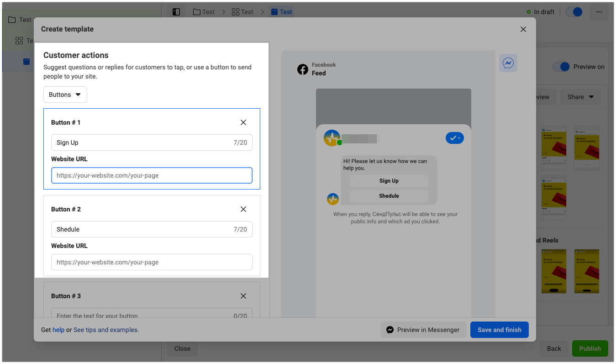Select the Test campaign folder breadcrumb
The width and height of the screenshot is (616, 364).
tap(204, 12)
